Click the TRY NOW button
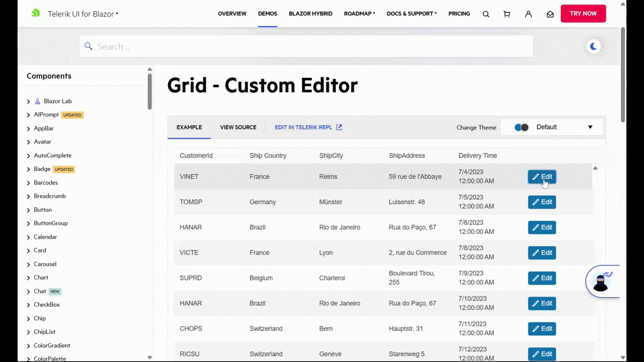This screenshot has height=362, width=644. 583,14
